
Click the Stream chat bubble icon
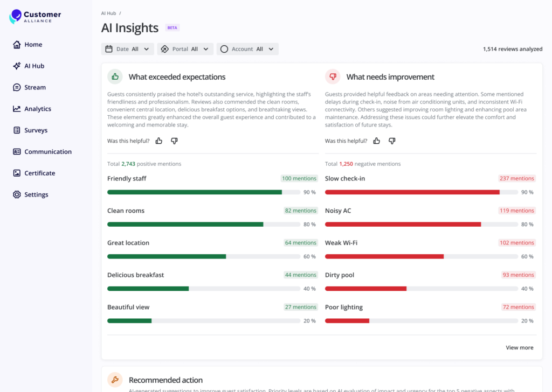click(17, 87)
